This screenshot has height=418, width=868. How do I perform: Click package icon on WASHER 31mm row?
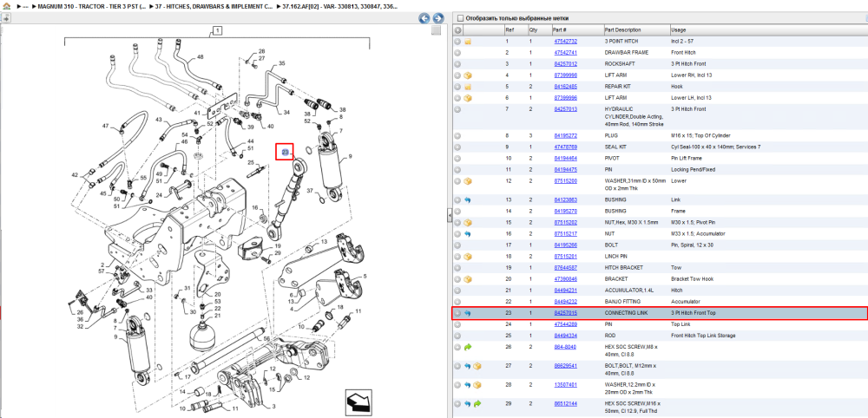(x=468, y=180)
